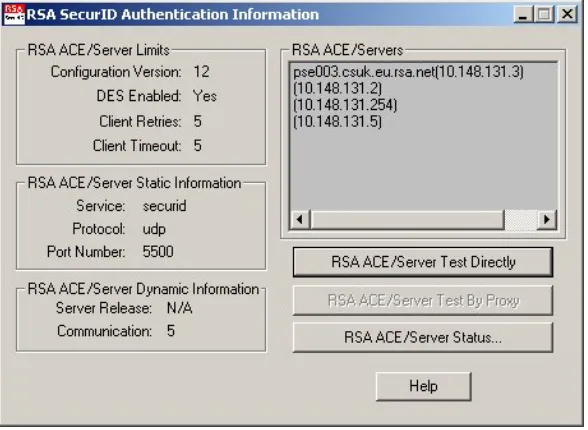
Task: Click the Communication label
Action: click(105, 331)
